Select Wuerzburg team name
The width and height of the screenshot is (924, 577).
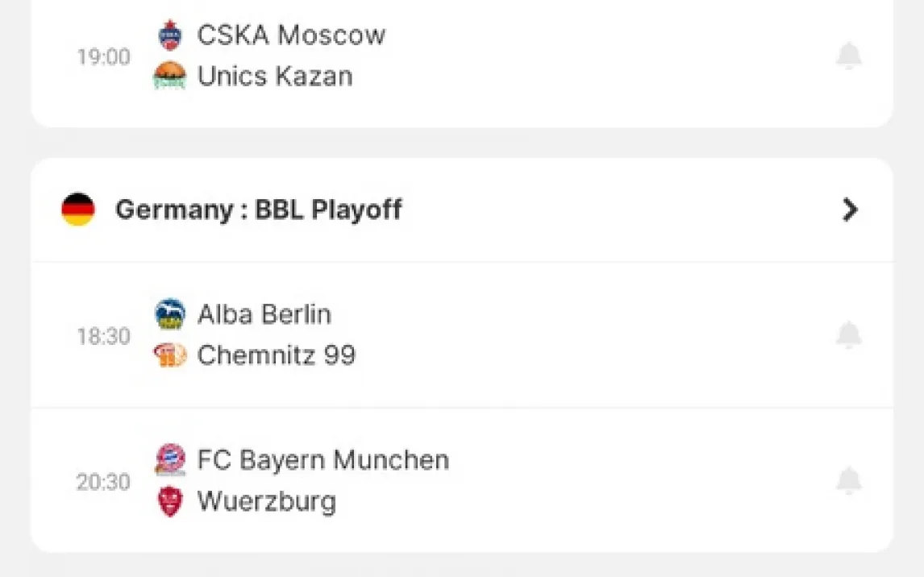[x=266, y=501]
